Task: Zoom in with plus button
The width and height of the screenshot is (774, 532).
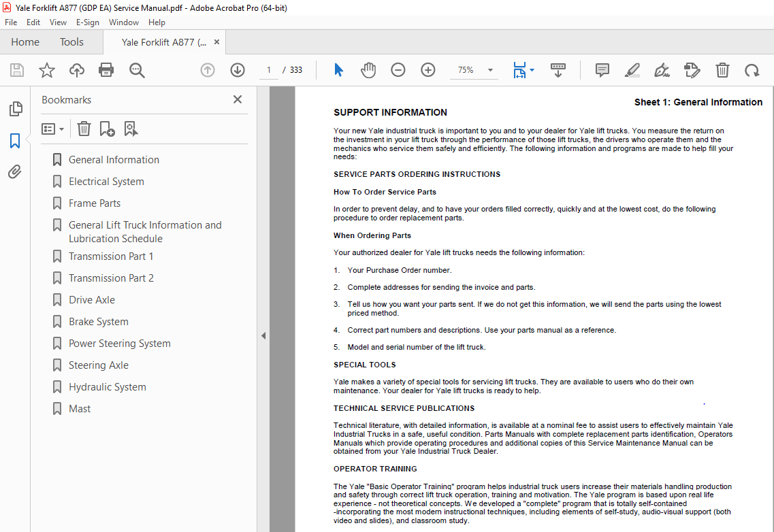Action: [x=428, y=70]
